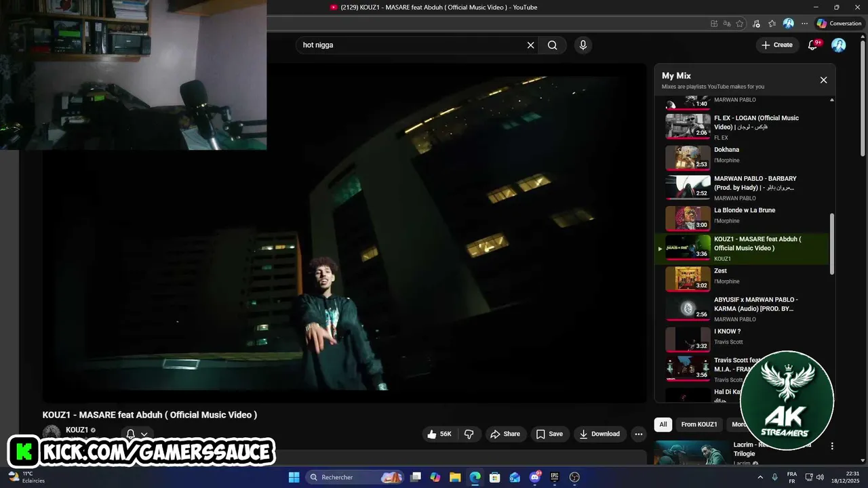
Task: Play La Blonde w La Brune
Action: pyautogui.click(x=743, y=218)
